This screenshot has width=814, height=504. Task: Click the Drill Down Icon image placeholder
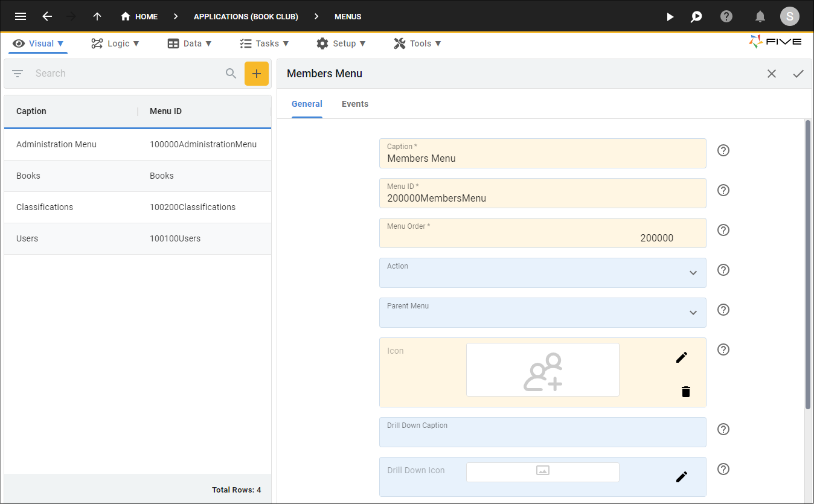coord(542,472)
